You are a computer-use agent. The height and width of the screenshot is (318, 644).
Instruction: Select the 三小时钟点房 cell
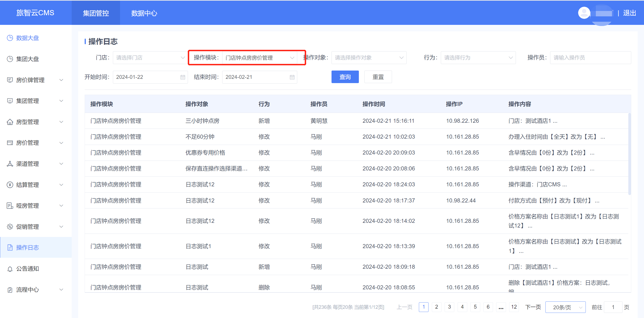click(202, 121)
